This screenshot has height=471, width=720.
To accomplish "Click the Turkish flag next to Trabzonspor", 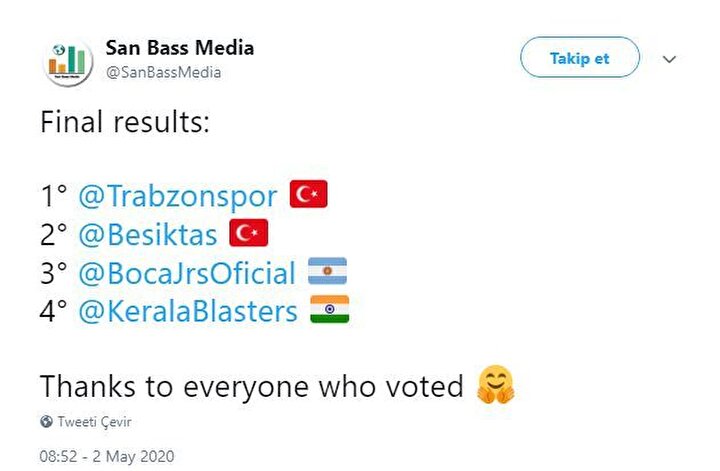I will tap(309, 194).
